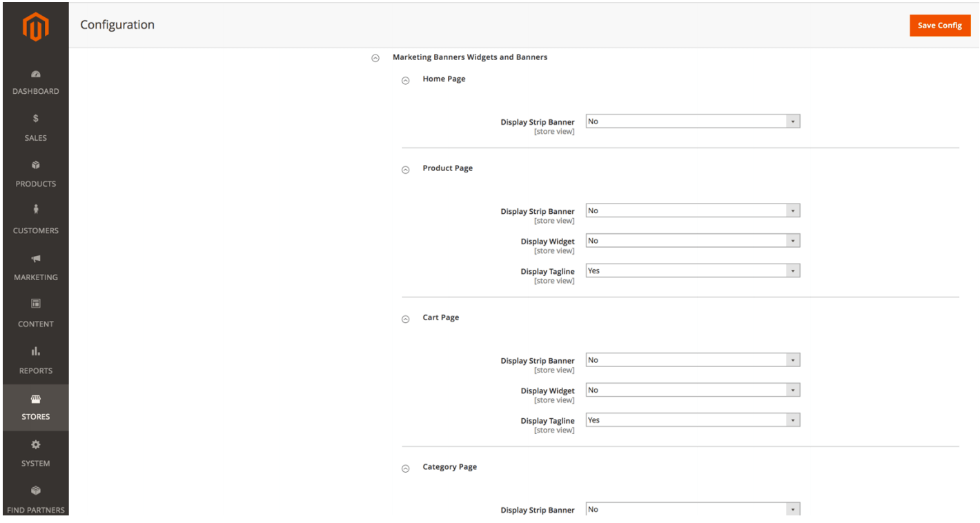Open the Find Partners menu item
980x523 pixels.
[x=36, y=500]
